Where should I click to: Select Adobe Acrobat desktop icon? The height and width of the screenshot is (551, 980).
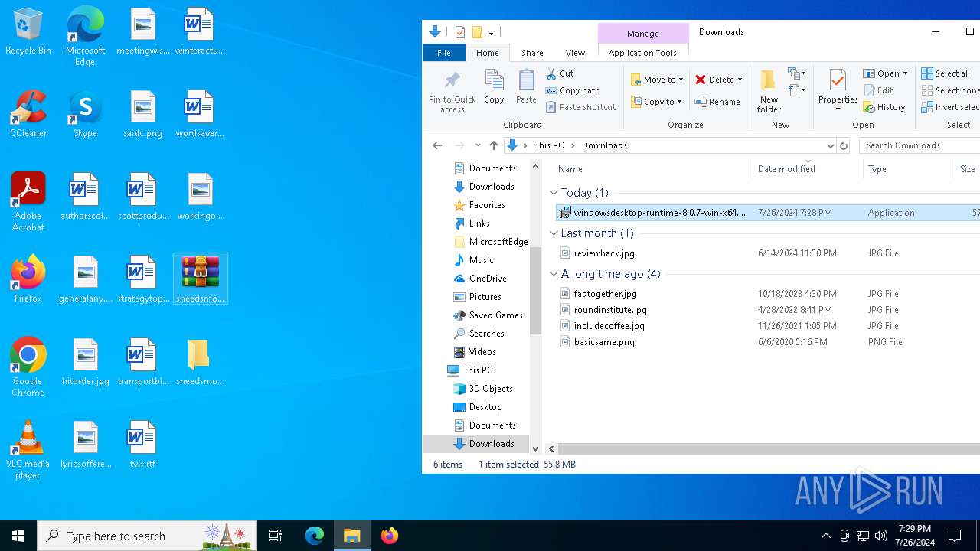click(28, 202)
